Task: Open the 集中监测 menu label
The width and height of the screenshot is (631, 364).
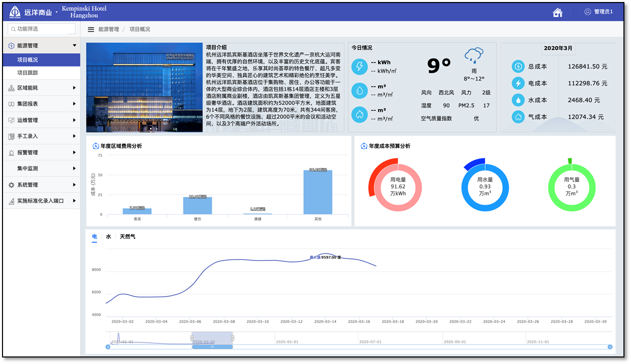Action: [28, 168]
